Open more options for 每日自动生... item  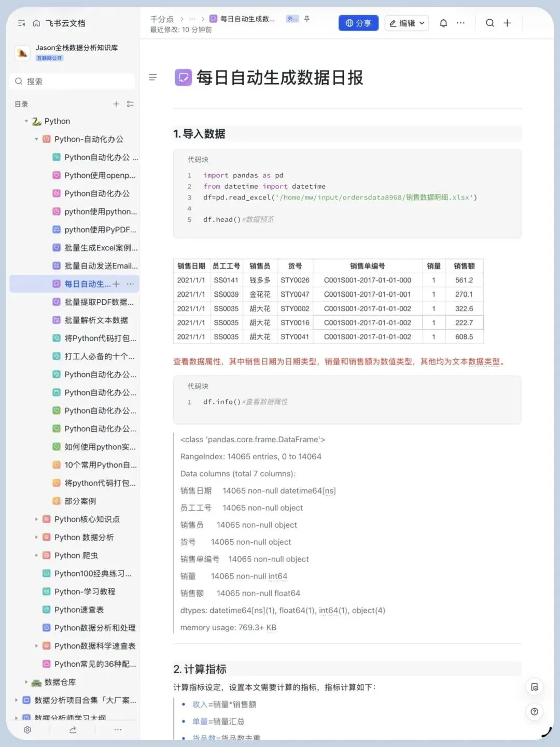click(x=130, y=284)
